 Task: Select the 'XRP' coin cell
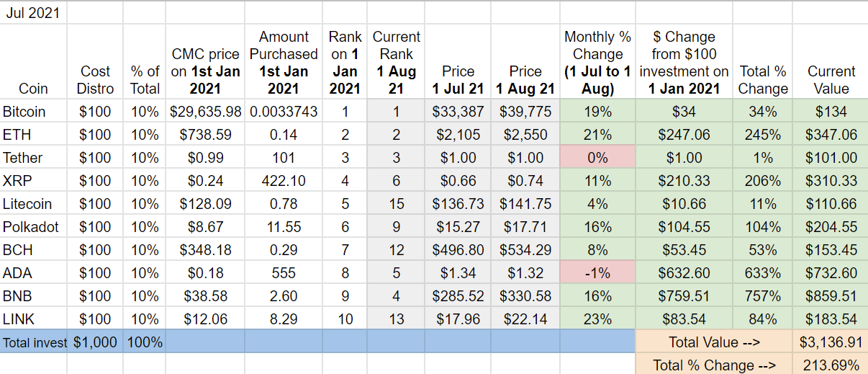[x=34, y=181]
